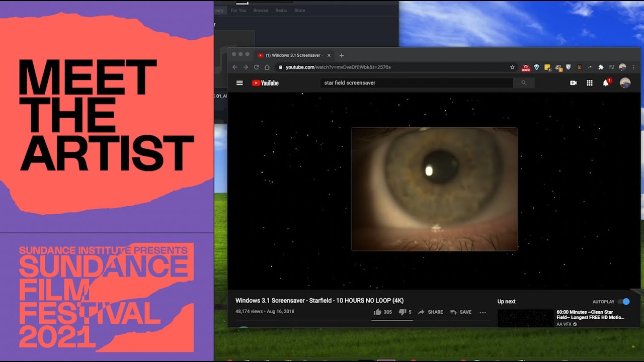
Task: Click the yellow note extension icon
Action: (547, 67)
